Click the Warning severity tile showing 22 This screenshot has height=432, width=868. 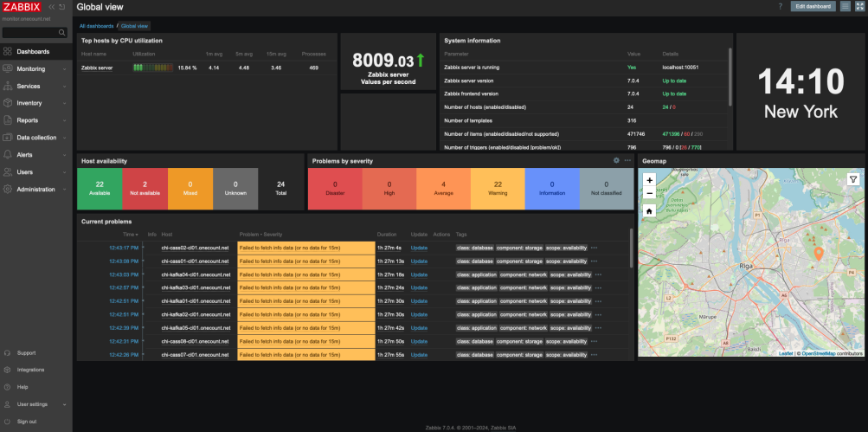click(498, 189)
